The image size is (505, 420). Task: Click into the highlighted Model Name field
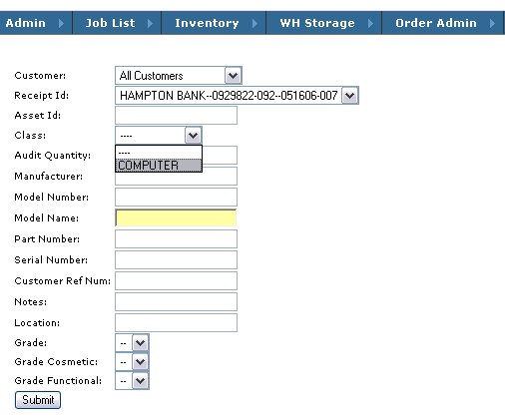[x=176, y=217]
